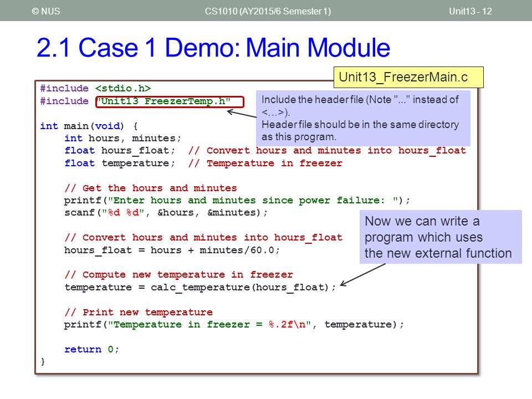Click the header-file note callout box
The height and width of the screenshot is (399, 532).
363,118
